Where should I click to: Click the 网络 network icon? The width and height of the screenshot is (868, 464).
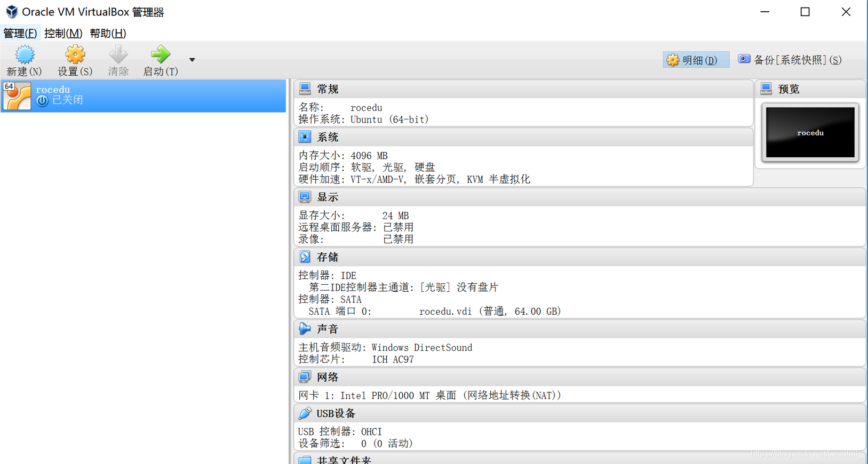[305, 377]
